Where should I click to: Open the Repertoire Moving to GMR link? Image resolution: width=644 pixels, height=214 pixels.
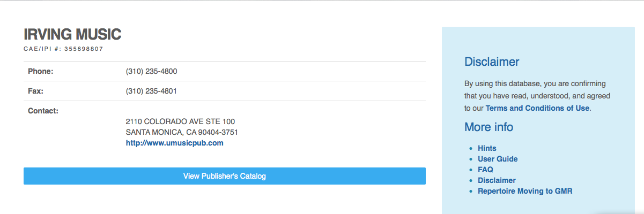525,191
